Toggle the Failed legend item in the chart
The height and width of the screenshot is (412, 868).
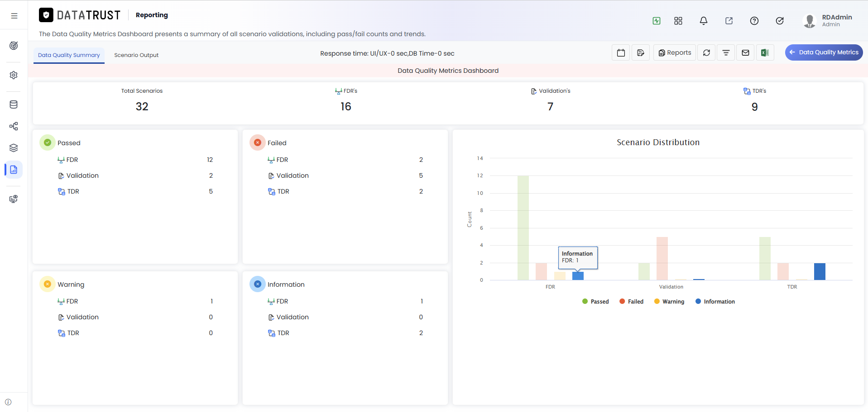631,302
